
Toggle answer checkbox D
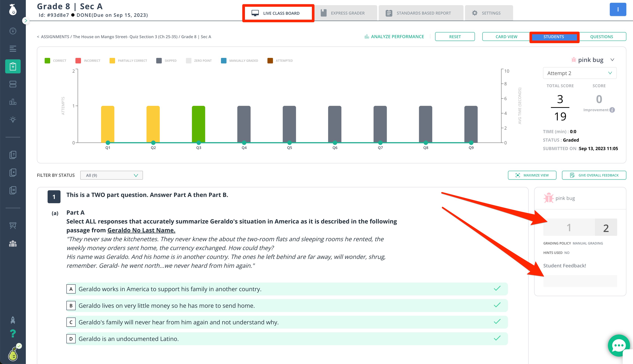coord(71,339)
